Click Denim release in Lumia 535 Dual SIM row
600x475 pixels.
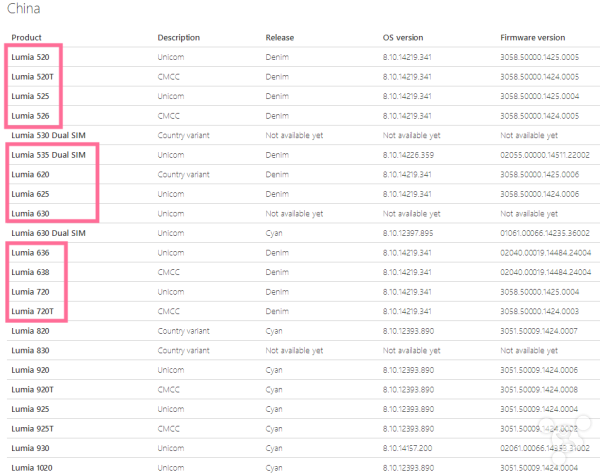(x=277, y=155)
